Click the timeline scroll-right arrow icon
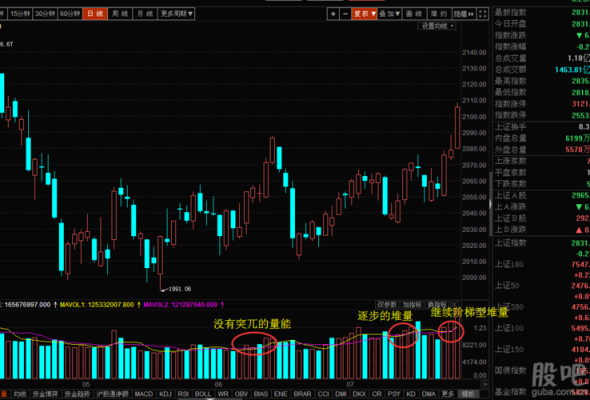The image size is (590, 400). tap(485, 384)
